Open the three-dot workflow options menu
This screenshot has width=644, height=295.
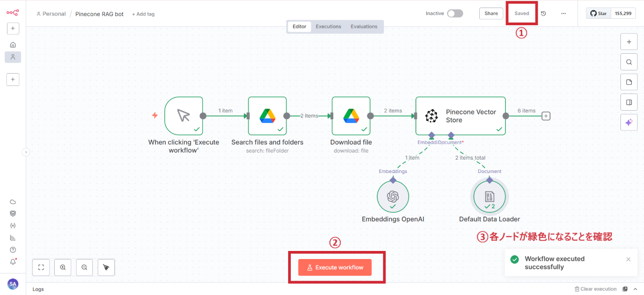(x=563, y=13)
